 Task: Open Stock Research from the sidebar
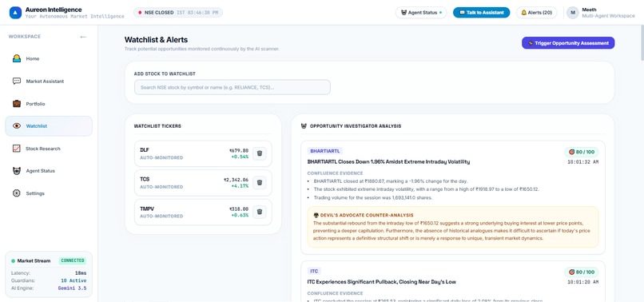49,149
